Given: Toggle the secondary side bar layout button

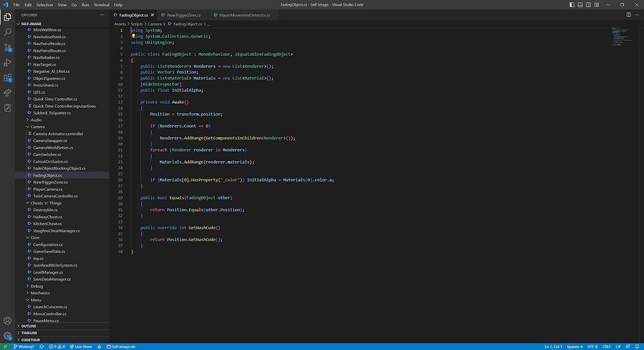Looking at the screenshot, I should pos(588,5).
